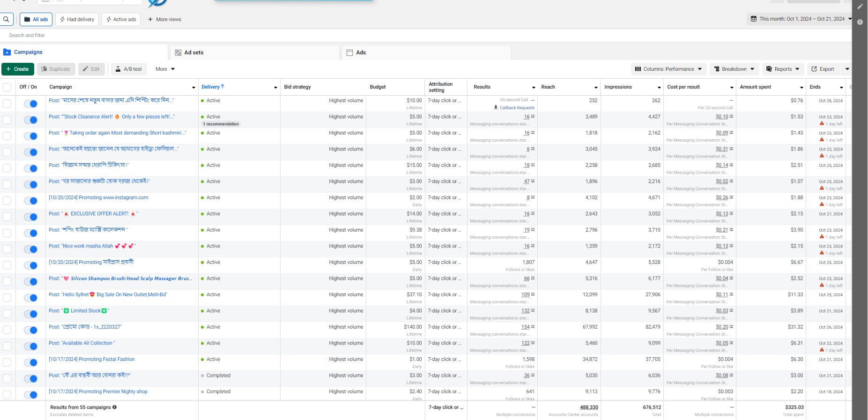
Task: Click the callback requests download icon
Action: [x=496, y=107]
